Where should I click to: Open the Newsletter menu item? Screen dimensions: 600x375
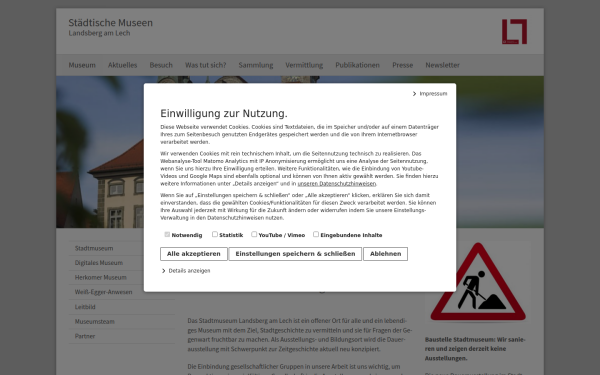point(442,65)
